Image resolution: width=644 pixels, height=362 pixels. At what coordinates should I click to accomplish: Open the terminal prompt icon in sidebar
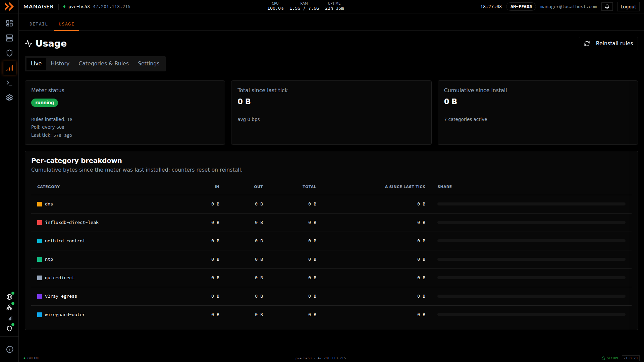point(9,83)
